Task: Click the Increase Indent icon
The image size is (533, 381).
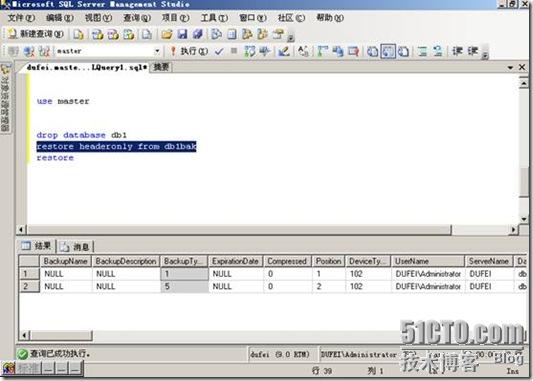Action: pos(473,51)
